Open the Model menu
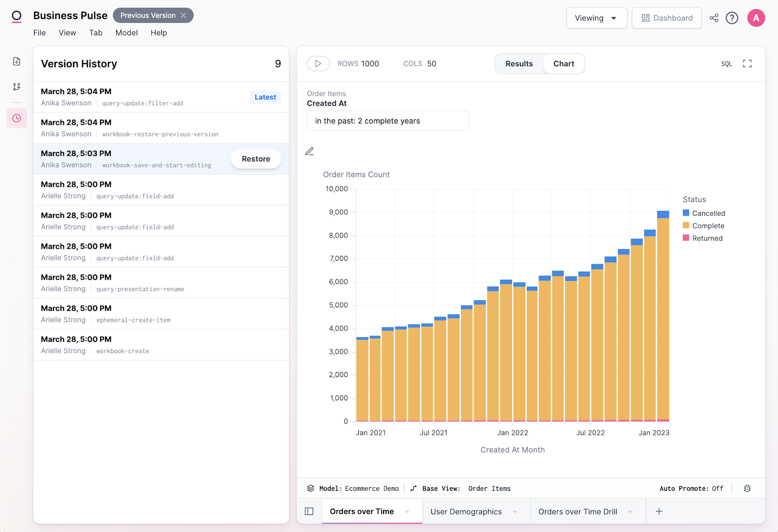 click(126, 33)
